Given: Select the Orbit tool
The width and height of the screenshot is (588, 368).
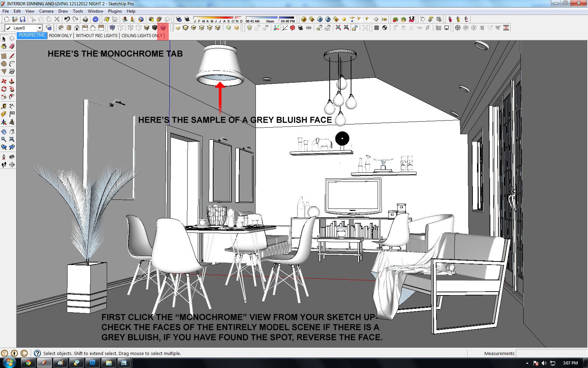Looking at the screenshot, I should (x=4, y=132).
